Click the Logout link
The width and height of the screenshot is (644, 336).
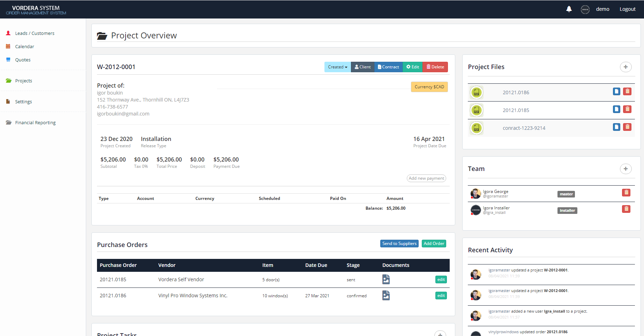tap(627, 9)
